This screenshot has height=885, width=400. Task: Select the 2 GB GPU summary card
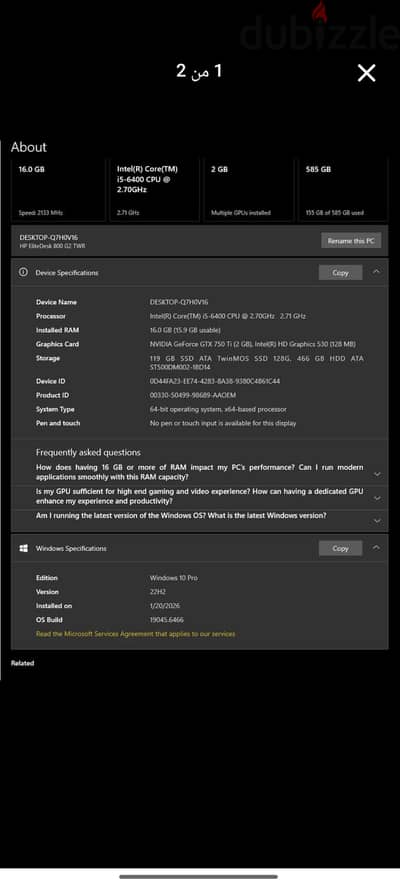point(248,190)
